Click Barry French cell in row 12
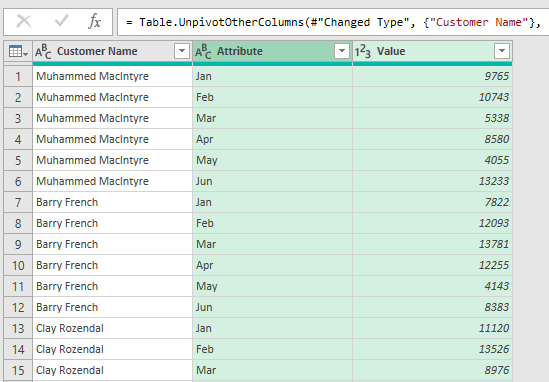Viewport: 549px width, 382px height. coord(112,307)
